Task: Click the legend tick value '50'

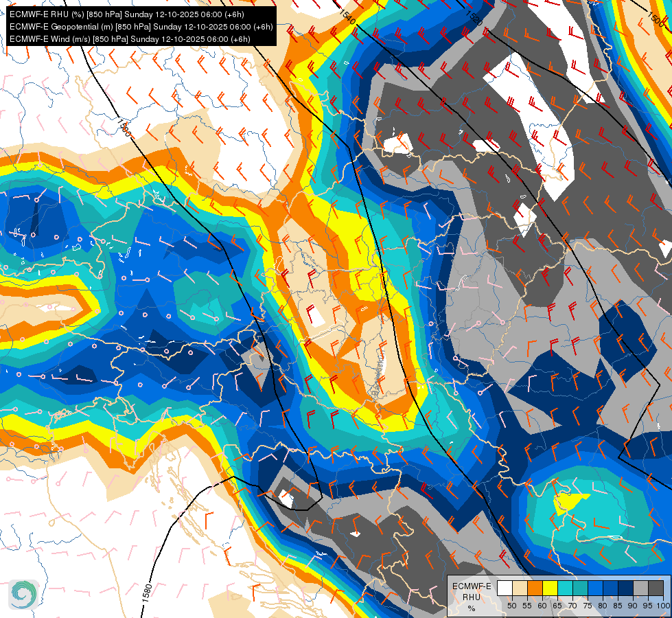Action: point(511,606)
